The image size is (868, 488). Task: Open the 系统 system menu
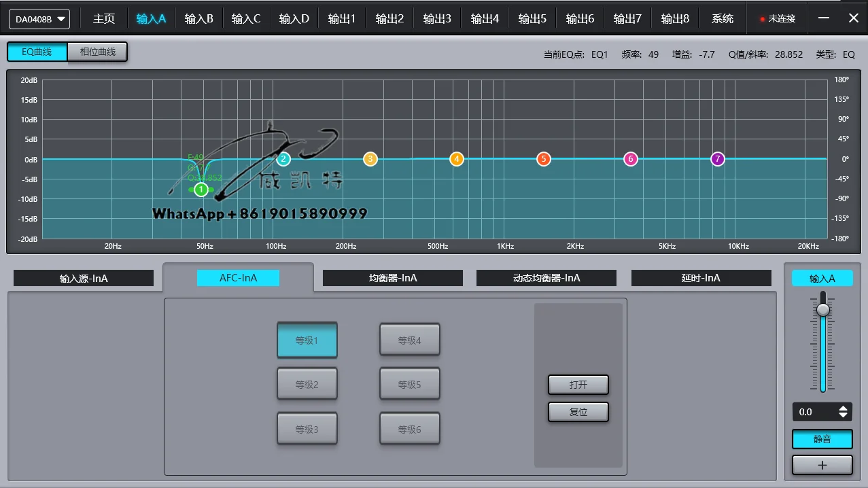click(x=722, y=19)
